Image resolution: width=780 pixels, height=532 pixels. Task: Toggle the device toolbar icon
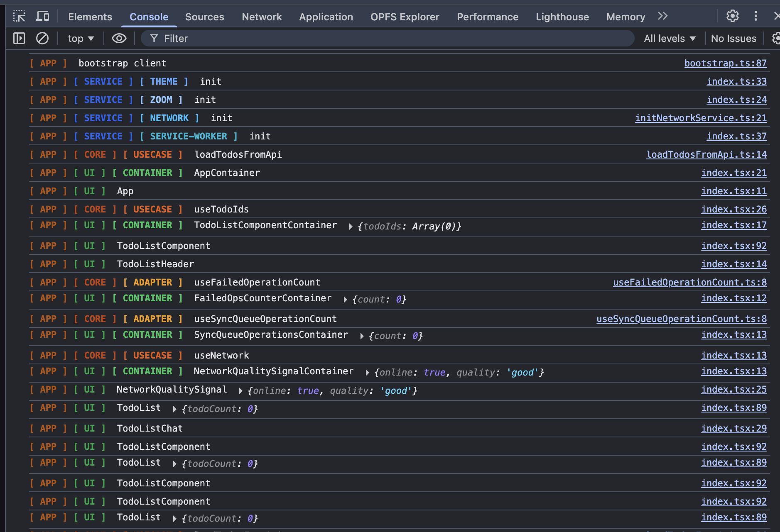42,16
